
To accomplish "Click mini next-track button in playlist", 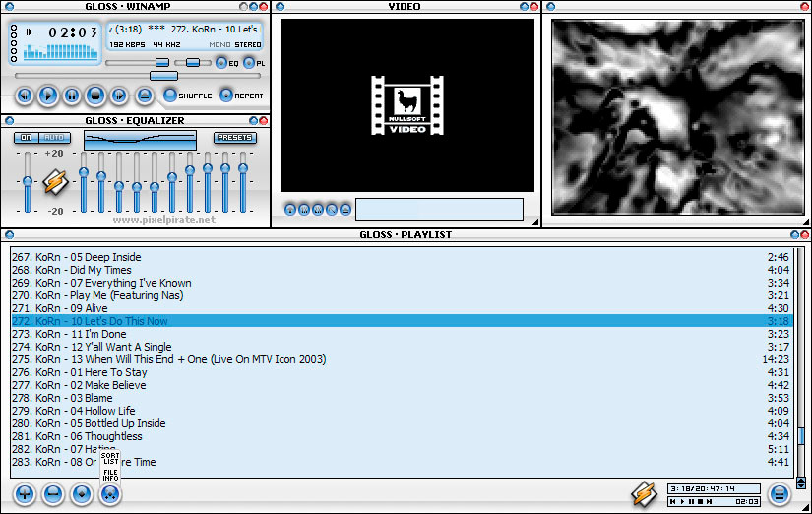I will (x=709, y=501).
